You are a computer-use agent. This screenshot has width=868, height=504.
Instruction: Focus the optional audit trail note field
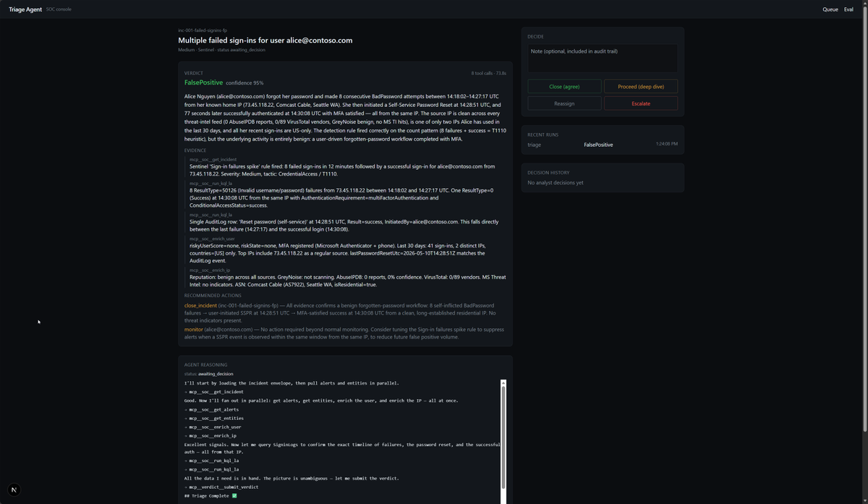[x=603, y=58]
